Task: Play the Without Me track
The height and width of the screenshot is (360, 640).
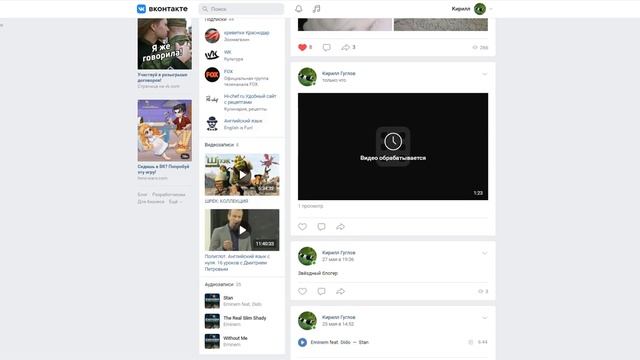Action: pos(212,341)
